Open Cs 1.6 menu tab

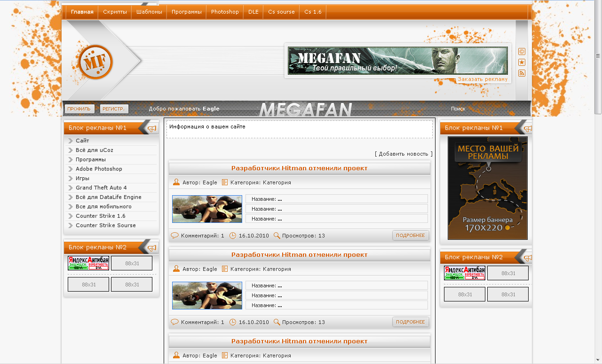313,12
